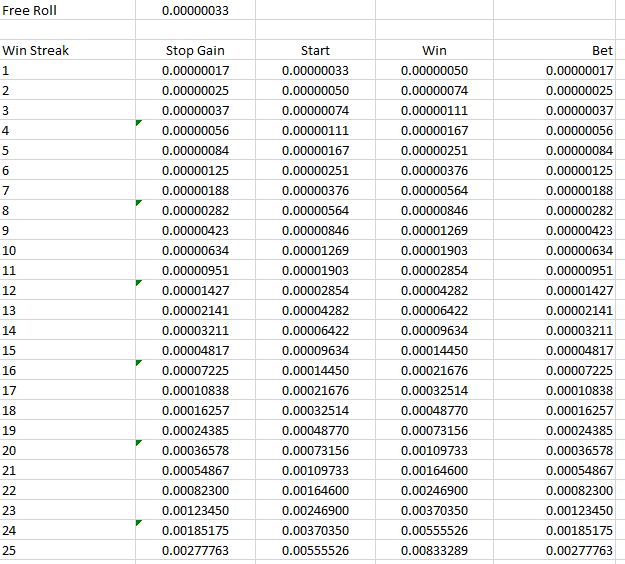Screen dimensions: 625x564
Task: Select Stop Gain cell 0.00036578 in row 20
Action: [195, 450]
